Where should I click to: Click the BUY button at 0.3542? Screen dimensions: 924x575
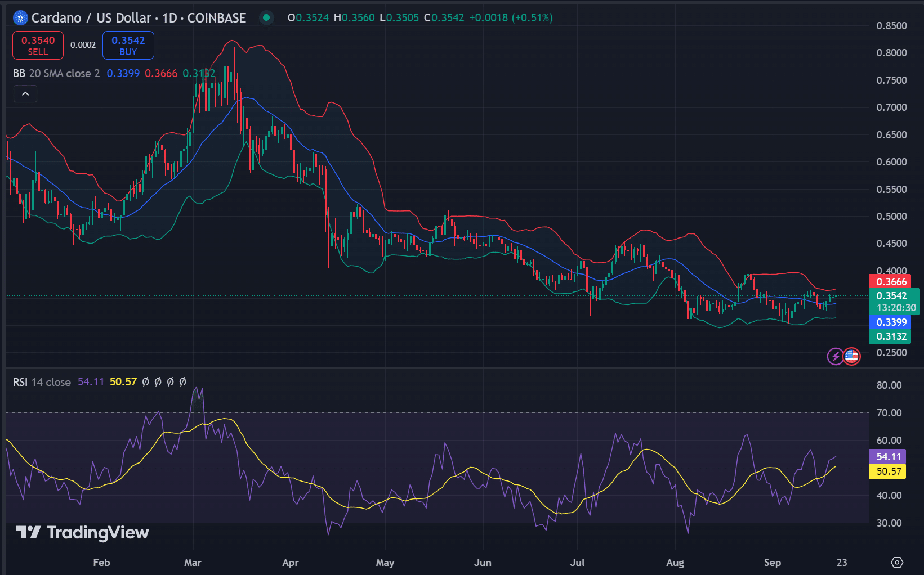[128, 45]
